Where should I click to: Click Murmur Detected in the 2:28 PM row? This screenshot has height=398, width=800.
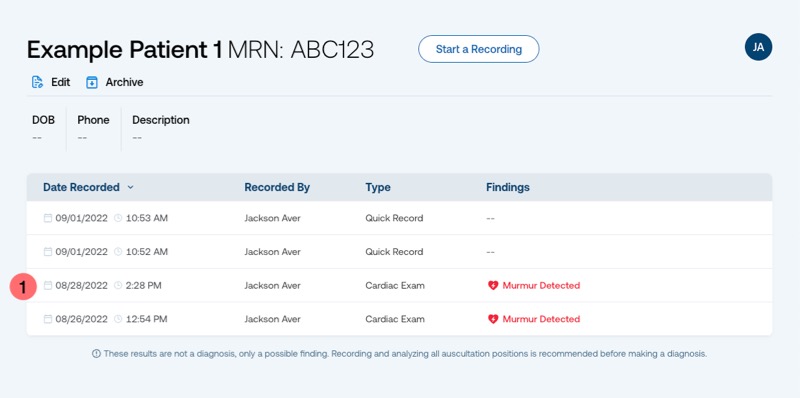tap(541, 285)
